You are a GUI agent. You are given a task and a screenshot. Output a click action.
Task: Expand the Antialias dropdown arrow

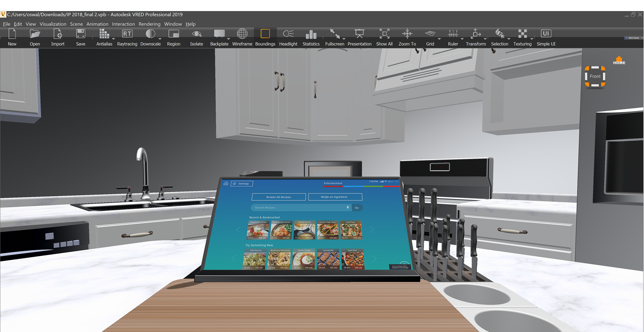point(114,39)
